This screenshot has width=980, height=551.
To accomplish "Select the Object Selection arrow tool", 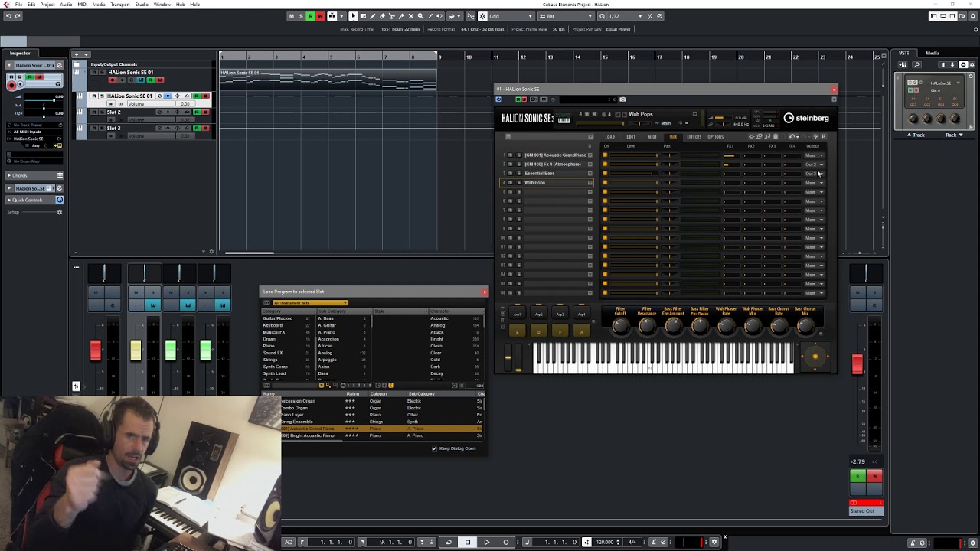I will (353, 16).
